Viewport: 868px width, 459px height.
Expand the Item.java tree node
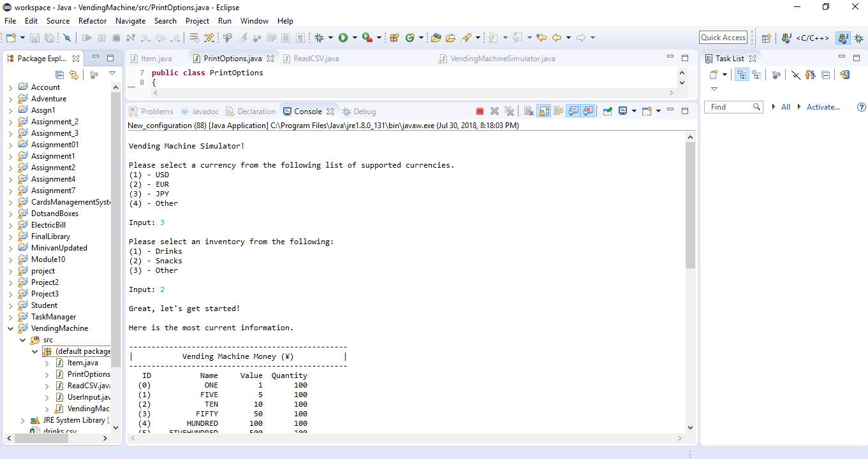(x=47, y=363)
